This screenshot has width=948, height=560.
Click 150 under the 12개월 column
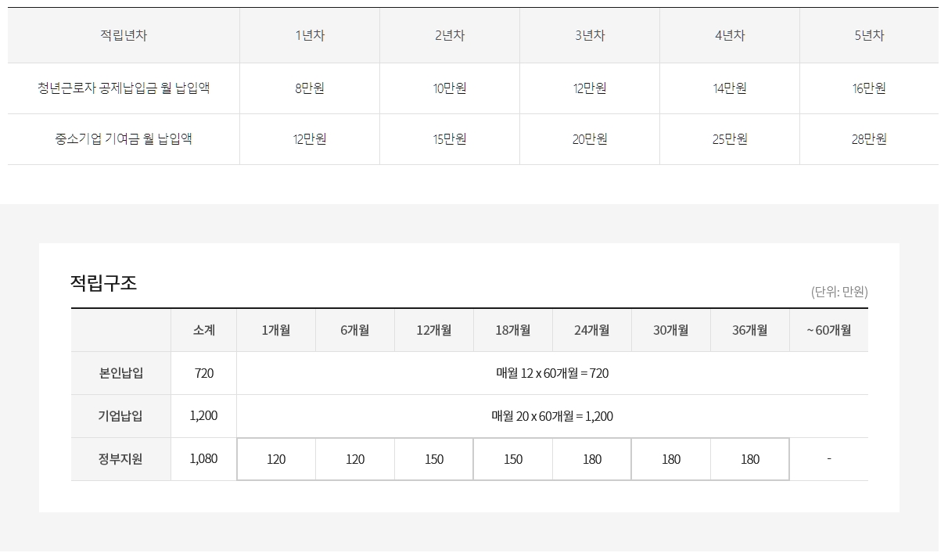tap(434, 459)
